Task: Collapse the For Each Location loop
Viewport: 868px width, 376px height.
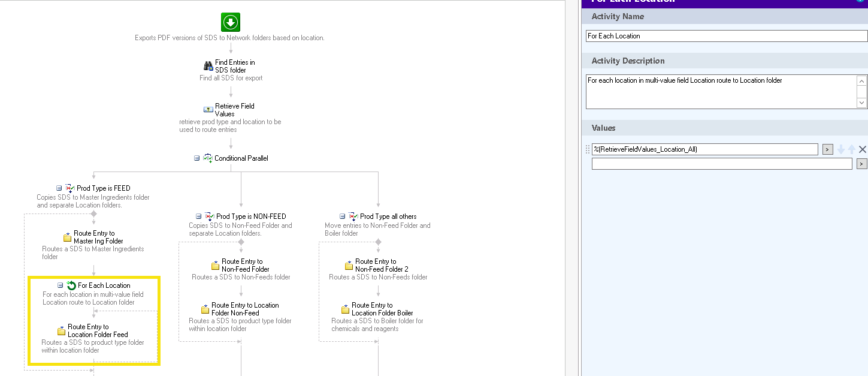Action: (x=61, y=285)
